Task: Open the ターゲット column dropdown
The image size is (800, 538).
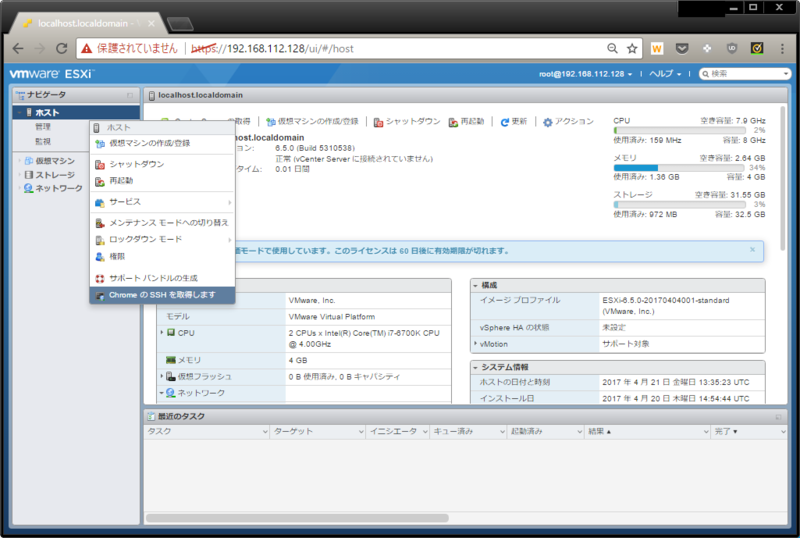Action: tap(361, 432)
